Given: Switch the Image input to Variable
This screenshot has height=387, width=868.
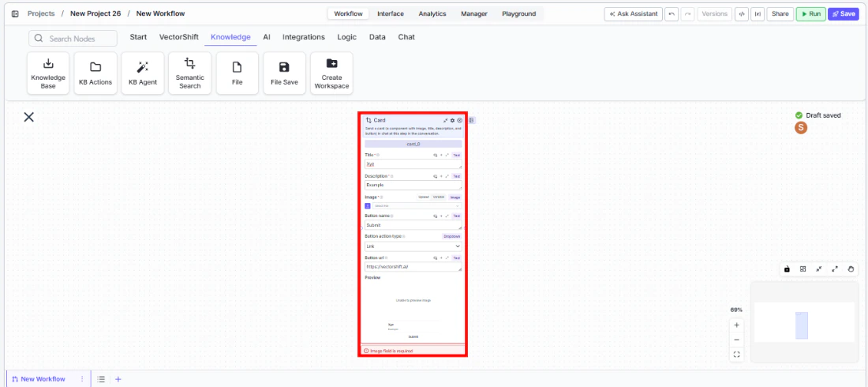Looking at the screenshot, I should point(439,197).
